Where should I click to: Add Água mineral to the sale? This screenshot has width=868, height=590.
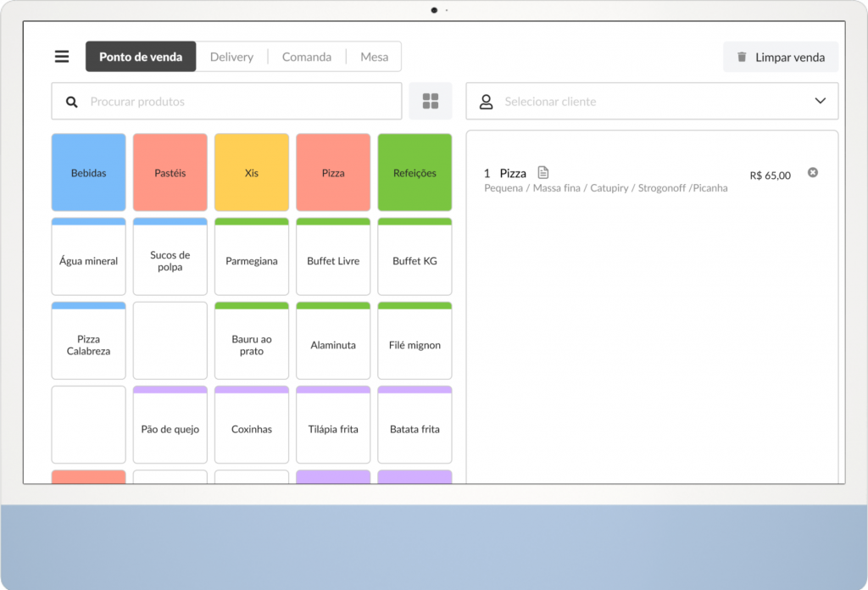89,261
